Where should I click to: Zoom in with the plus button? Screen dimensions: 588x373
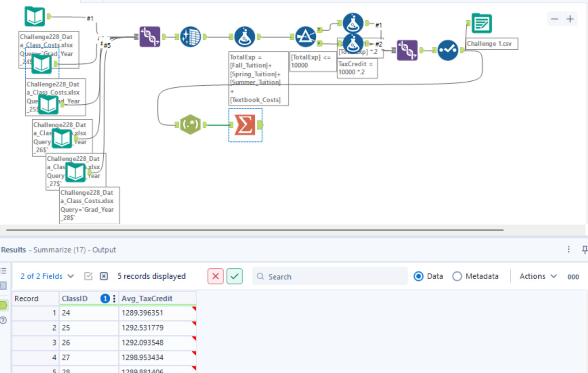coord(570,19)
